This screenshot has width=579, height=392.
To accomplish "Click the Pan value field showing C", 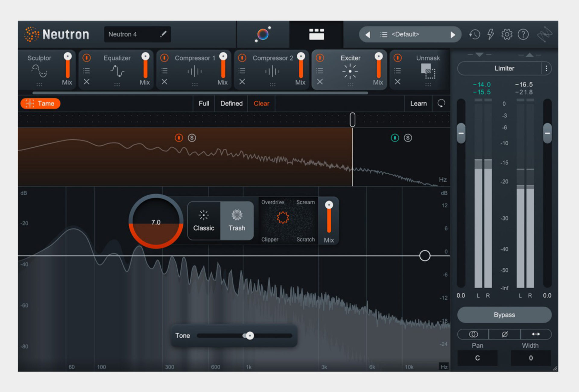I will tap(477, 358).
